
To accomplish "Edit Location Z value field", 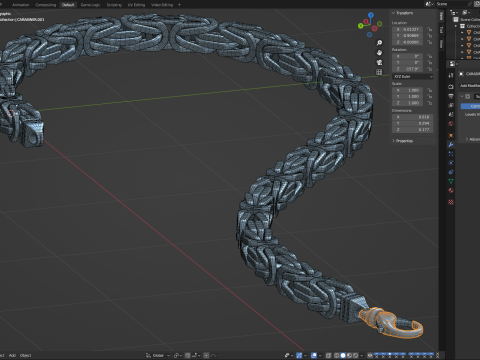I will point(407,42).
